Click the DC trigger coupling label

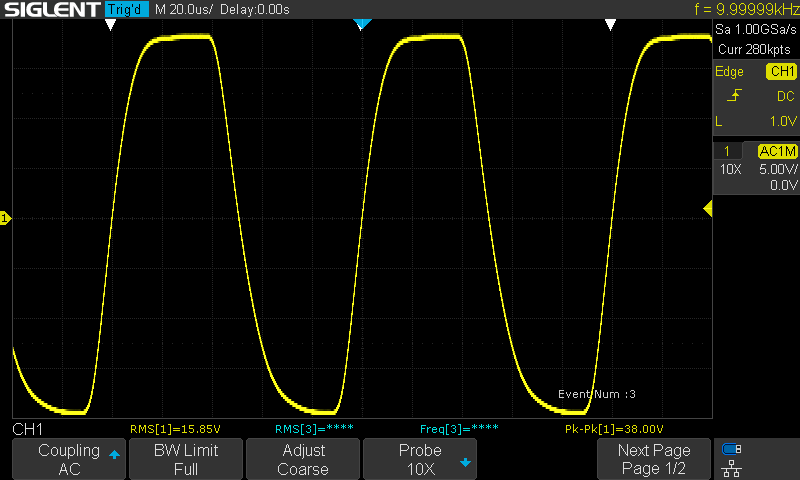pos(785,96)
